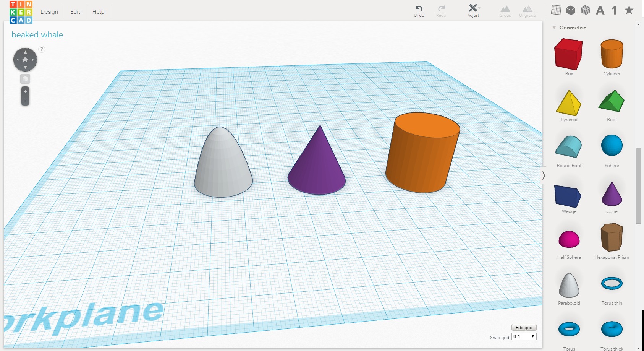Click the Tinkercad logo
This screenshot has height=351, width=644.
click(x=21, y=12)
